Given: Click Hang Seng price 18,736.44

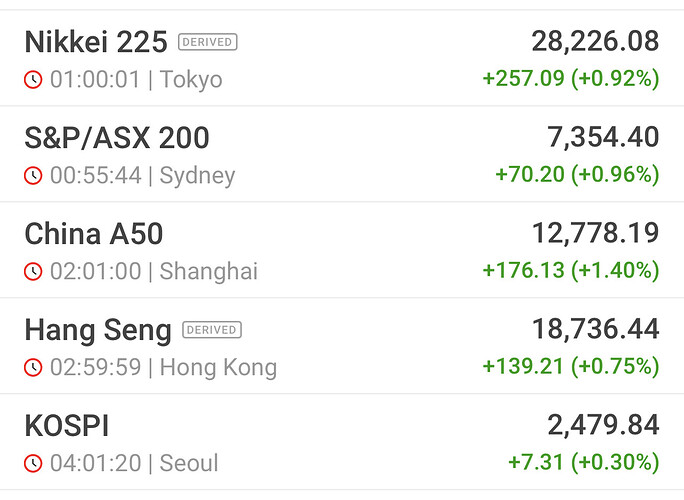Looking at the screenshot, I should pyautogui.click(x=595, y=329).
